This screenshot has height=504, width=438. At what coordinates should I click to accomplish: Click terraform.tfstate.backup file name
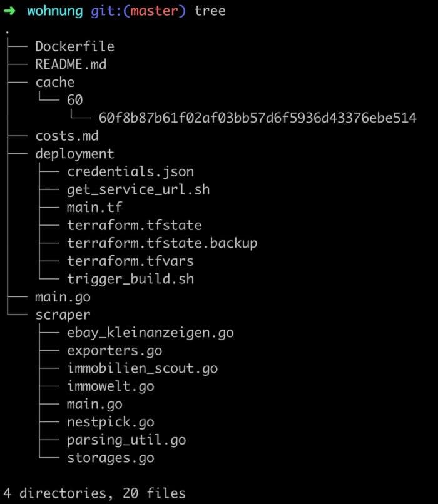click(162, 243)
